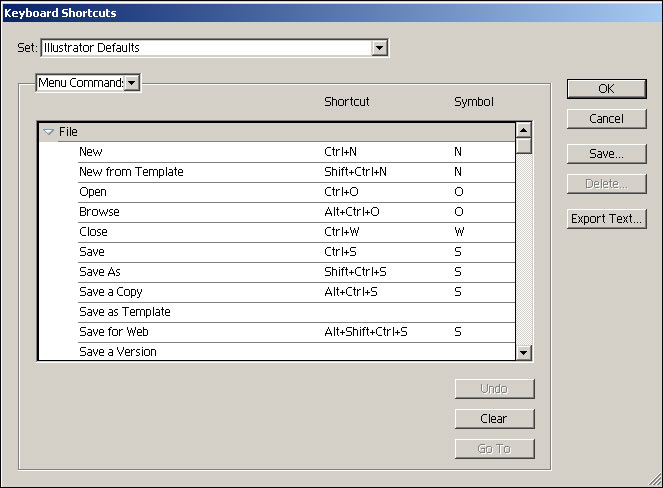Click the OK button

pyautogui.click(x=606, y=89)
